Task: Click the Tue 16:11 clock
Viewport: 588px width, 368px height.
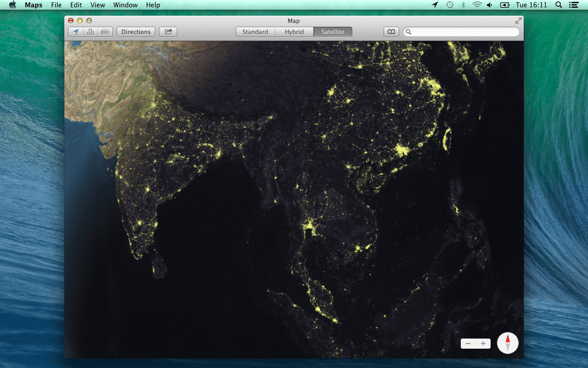Action: coord(531,5)
